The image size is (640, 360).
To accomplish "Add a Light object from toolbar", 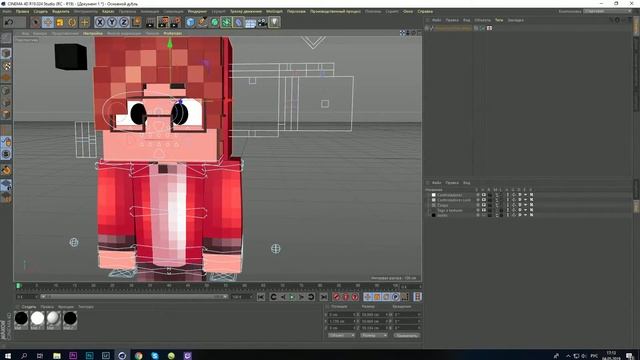I will [274, 22].
